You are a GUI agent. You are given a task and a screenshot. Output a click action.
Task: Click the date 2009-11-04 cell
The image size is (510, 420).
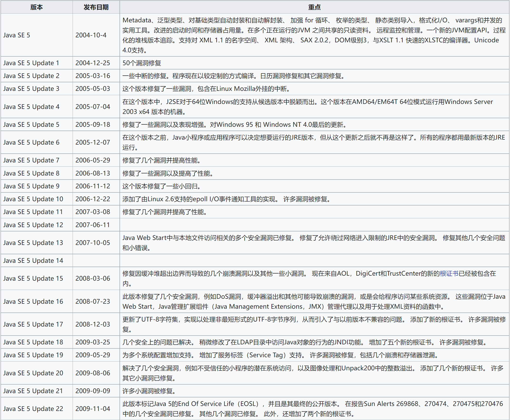pyautogui.click(x=93, y=409)
